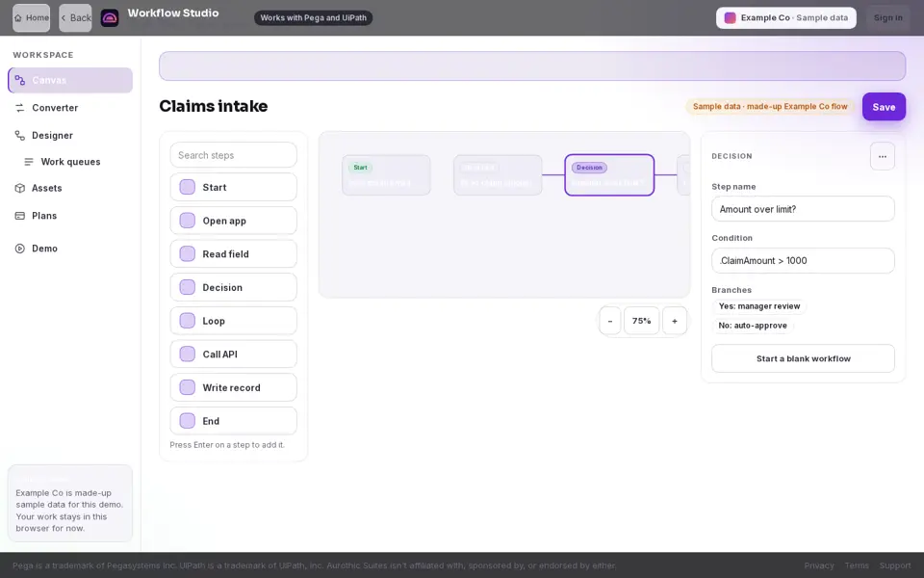Open the Privacy footer link
The height and width of the screenshot is (578, 924).
(x=818, y=565)
